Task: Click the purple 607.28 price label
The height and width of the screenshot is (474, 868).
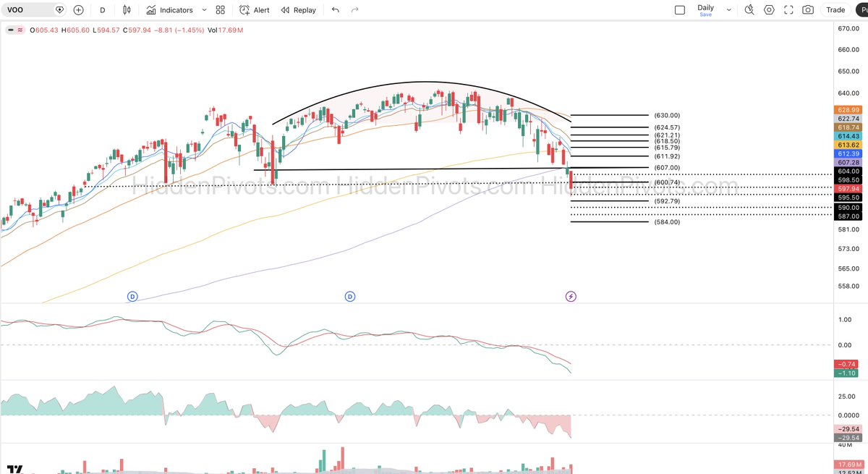Action: pyautogui.click(x=848, y=162)
